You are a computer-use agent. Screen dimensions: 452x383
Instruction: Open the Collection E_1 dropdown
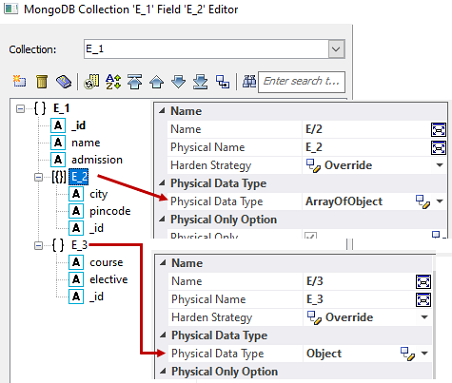coord(336,49)
